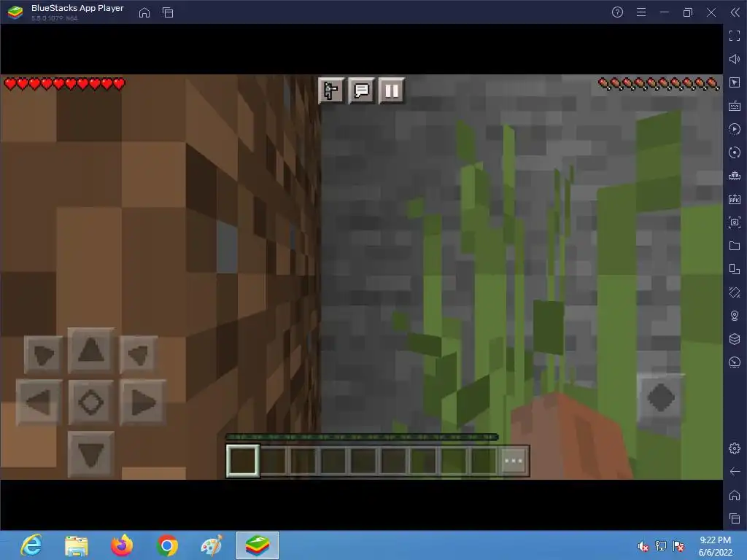The image size is (747, 560).
Task: Select the ninth hotbar slot
Action: tap(484, 461)
